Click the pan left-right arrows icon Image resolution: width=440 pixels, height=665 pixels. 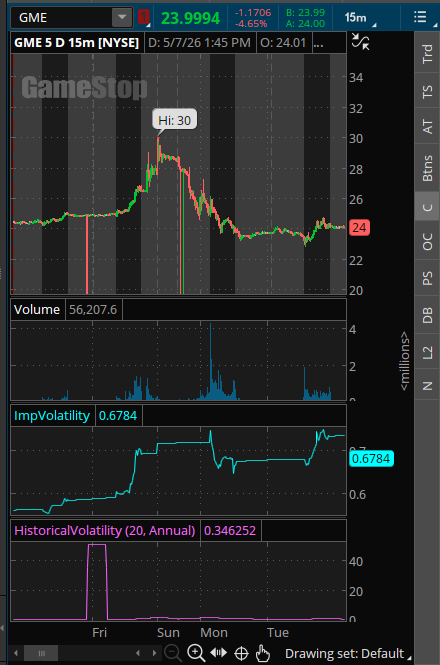(x=219, y=652)
